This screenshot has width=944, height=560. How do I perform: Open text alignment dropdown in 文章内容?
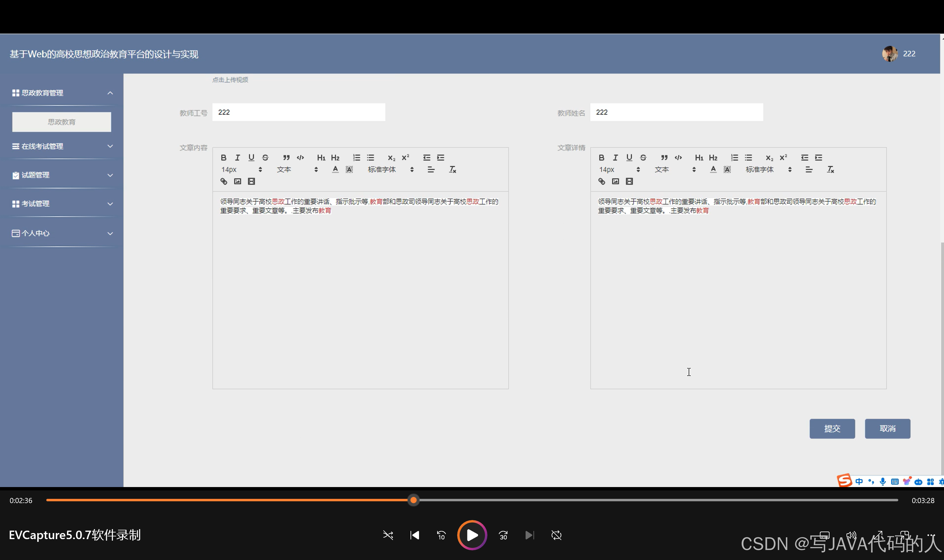pos(431,170)
